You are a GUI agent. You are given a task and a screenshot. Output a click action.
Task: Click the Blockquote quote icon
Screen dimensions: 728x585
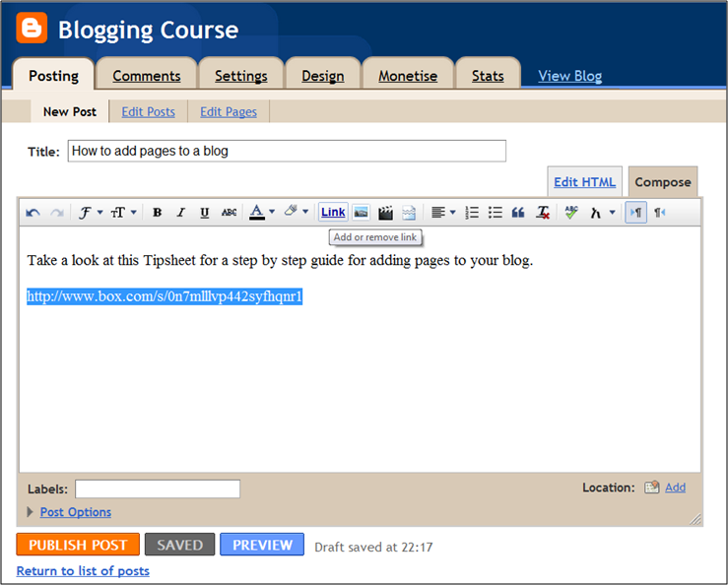518,213
